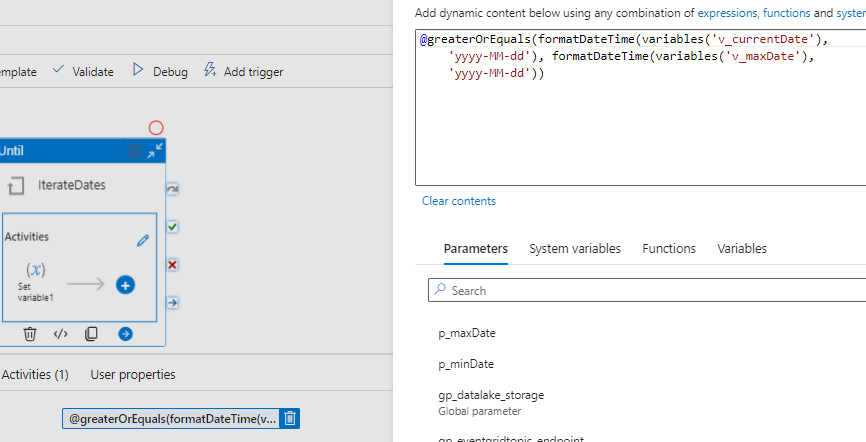The width and height of the screenshot is (866, 442).
Task: Click the Upon Skip dependency handle
Action: [172, 189]
